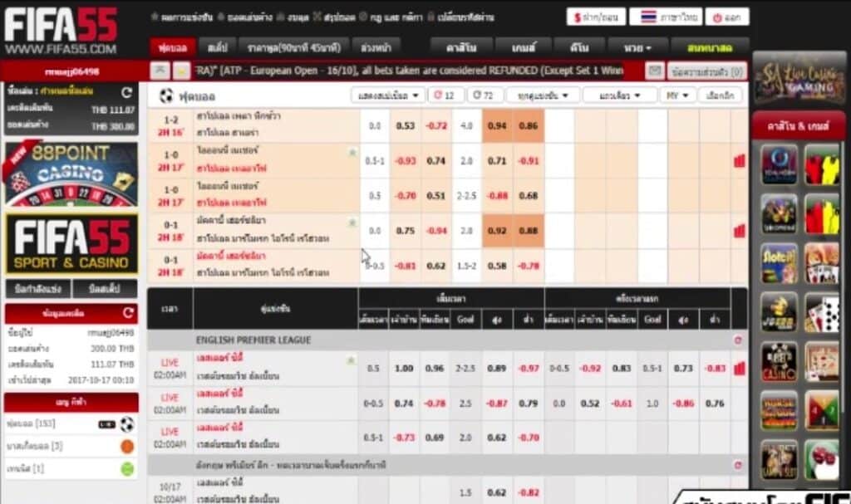
Task: Open the message envelope icon
Action: pos(655,71)
